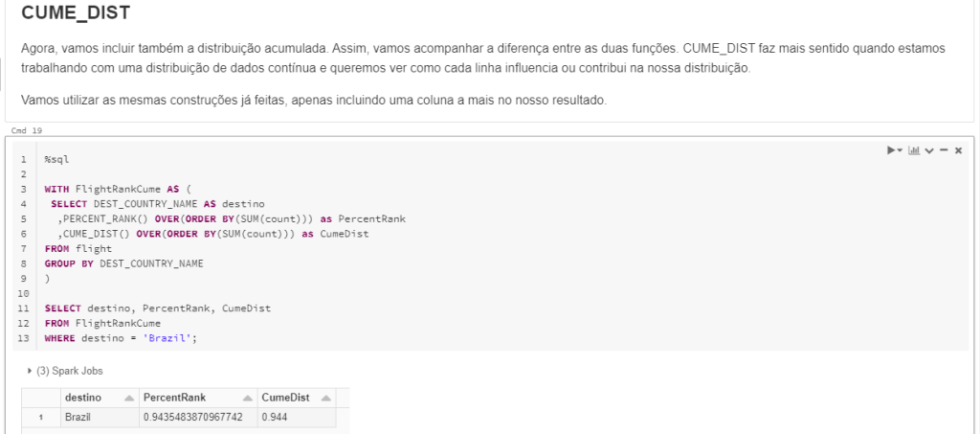Click the destino column header
The height and width of the screenshot is (434, 980).
83,398
